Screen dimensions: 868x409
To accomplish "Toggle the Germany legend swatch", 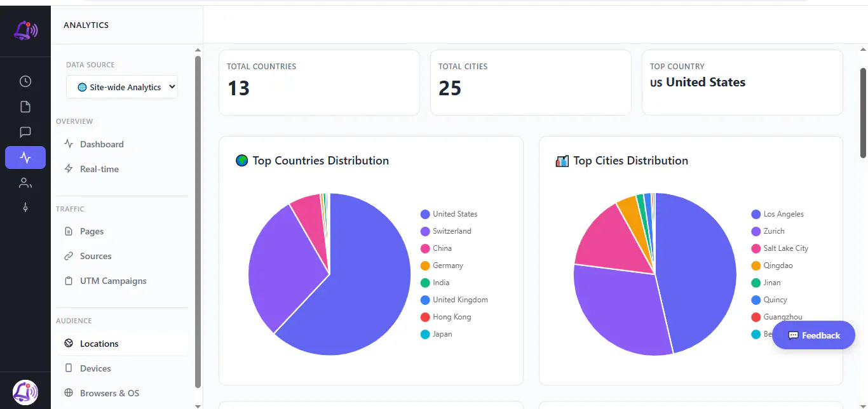I will click(x=425, y=265).
